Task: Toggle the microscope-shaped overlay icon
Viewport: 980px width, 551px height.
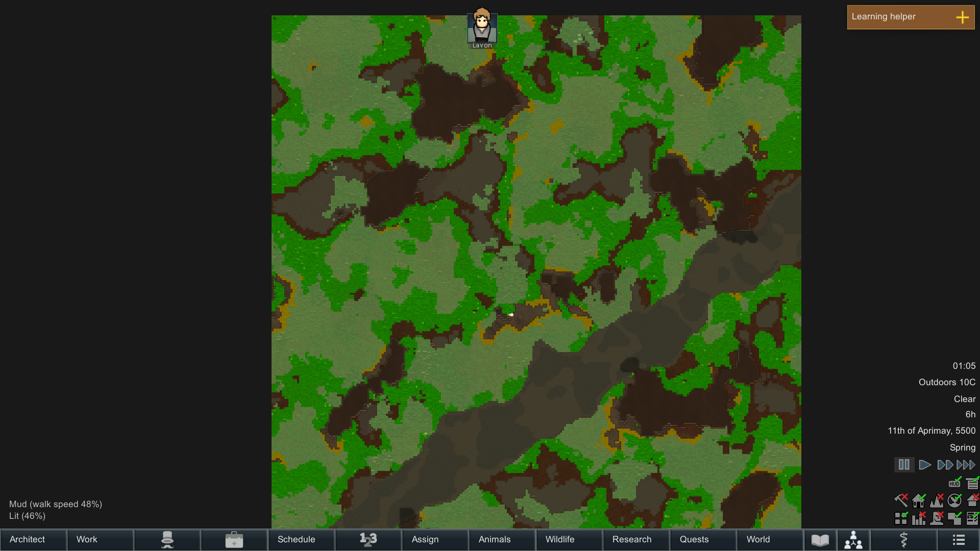Action: (x=937, y=518)
